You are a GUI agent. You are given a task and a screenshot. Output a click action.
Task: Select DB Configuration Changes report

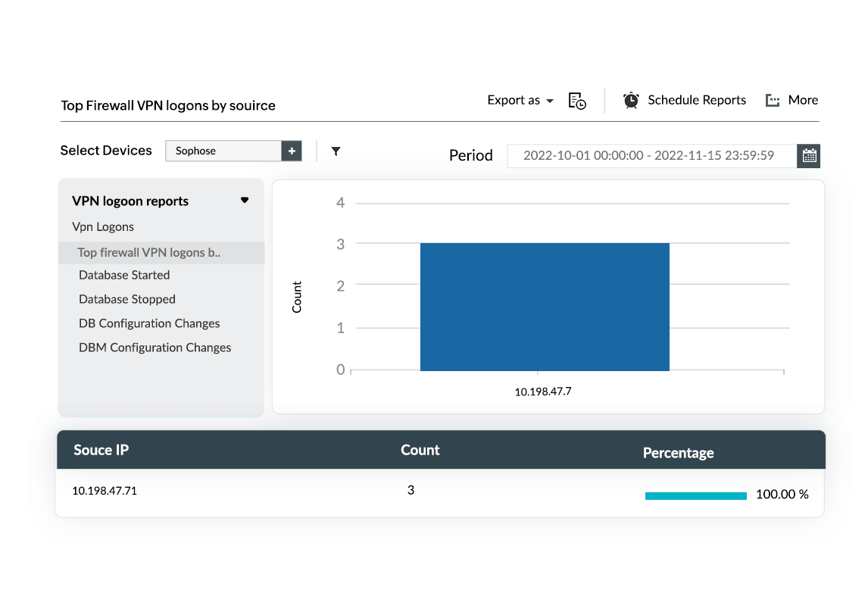(x=149, y=323)
